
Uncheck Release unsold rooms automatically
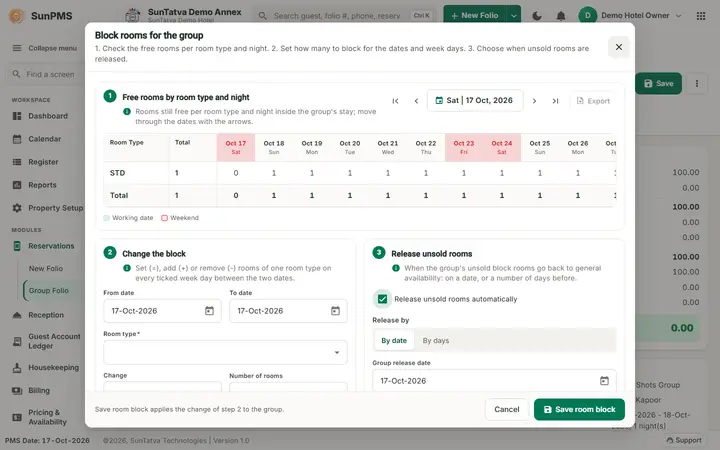point(382,299)
